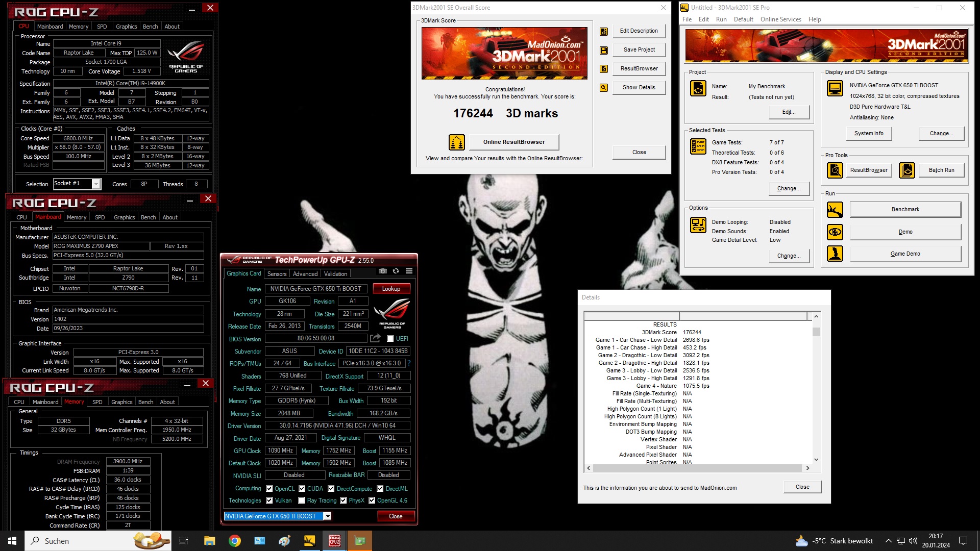Open Task View on the taskbar
This screenshot has height=551, width=980.
tap(184, 541)
